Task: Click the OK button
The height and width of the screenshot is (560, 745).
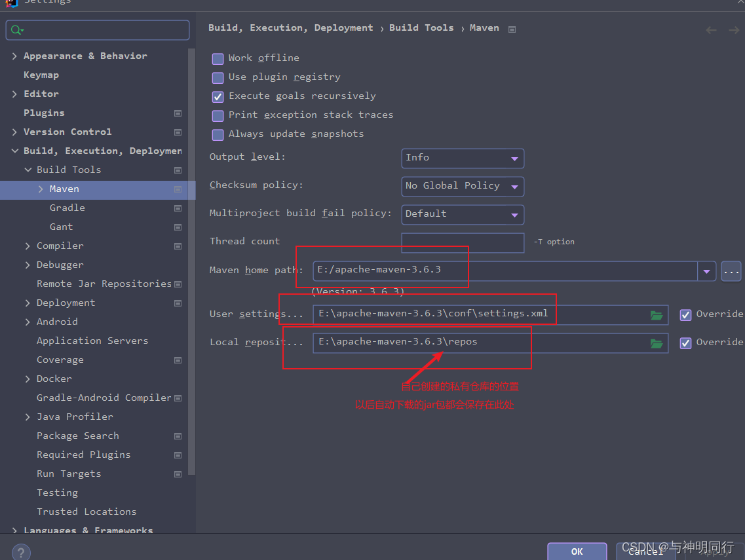Action: pos(577,551)
